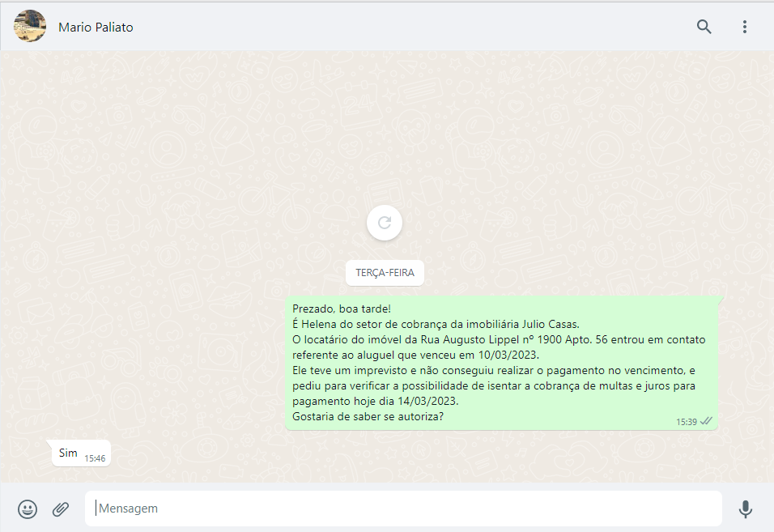Load earlier messages with circular refresh icon
The width and height of the screenshot is (774, 532).
click(385, 223)
